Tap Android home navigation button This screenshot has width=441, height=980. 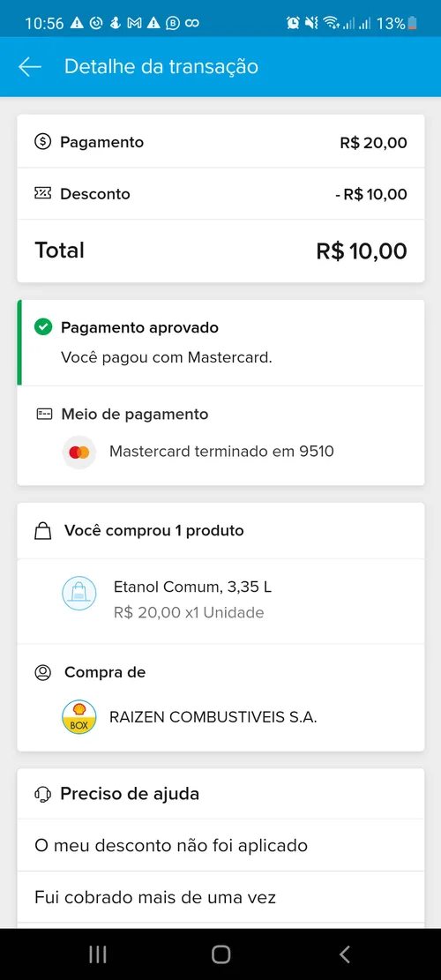(220, 954)
